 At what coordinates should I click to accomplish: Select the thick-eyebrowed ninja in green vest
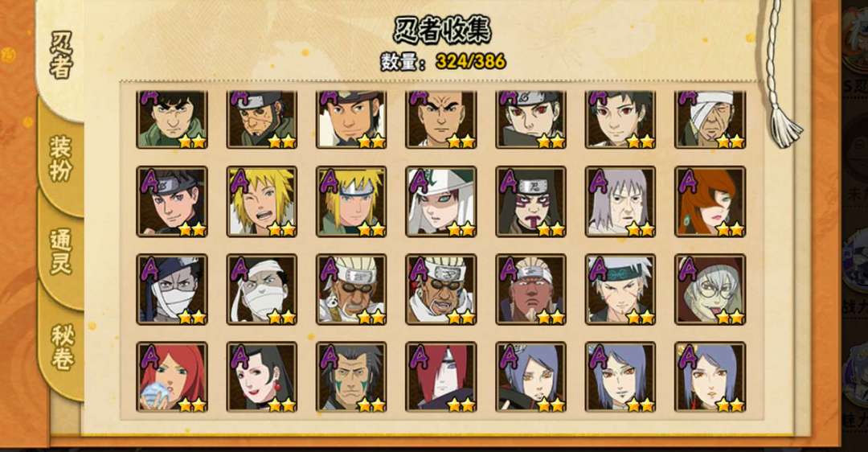[172, 120]
